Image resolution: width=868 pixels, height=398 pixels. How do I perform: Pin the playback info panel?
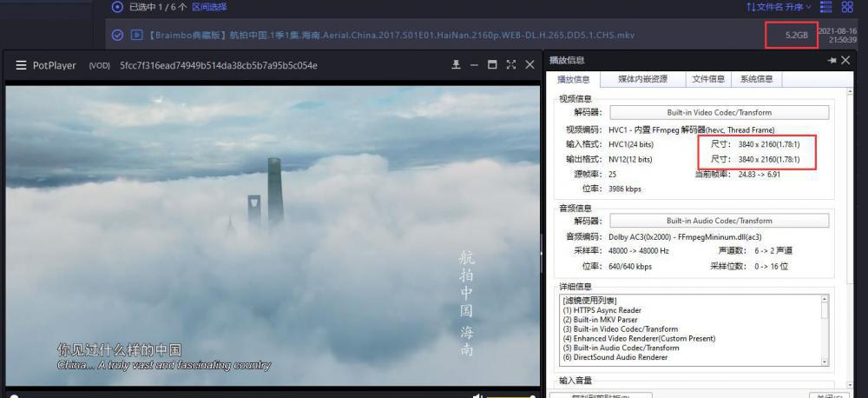(x=832, y=61)
